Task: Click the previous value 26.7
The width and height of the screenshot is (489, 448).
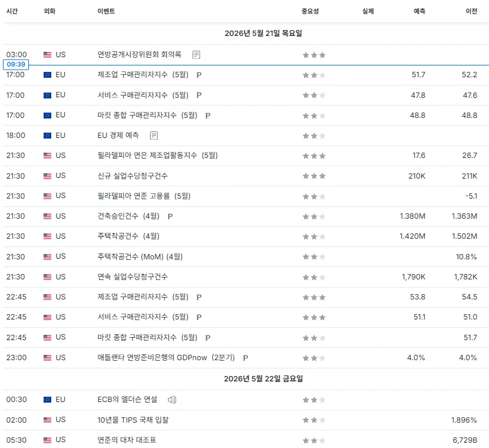Action: tap(470, 156)
